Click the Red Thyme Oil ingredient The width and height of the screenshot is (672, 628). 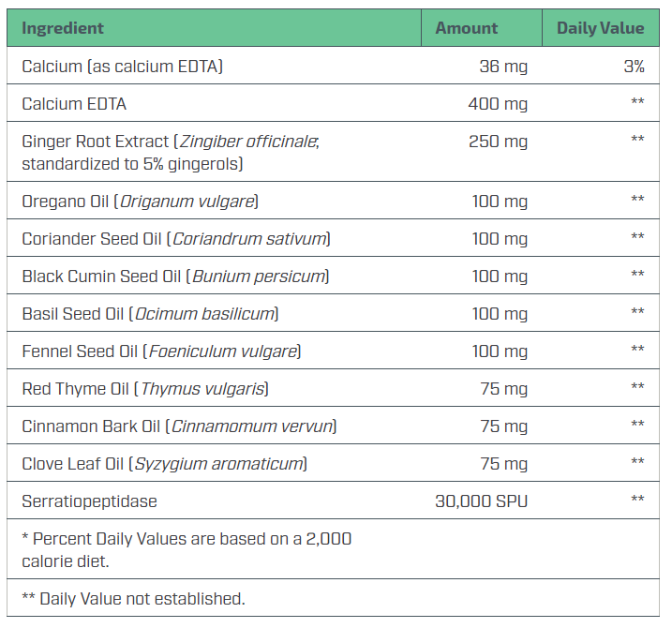click(x=145, y=388)
